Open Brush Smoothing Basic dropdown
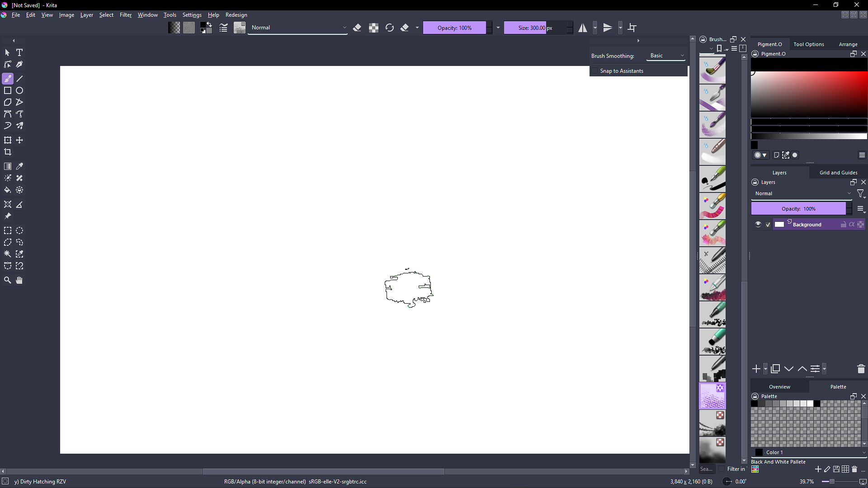Screen dimensions: 868x488 pos(666,56)
